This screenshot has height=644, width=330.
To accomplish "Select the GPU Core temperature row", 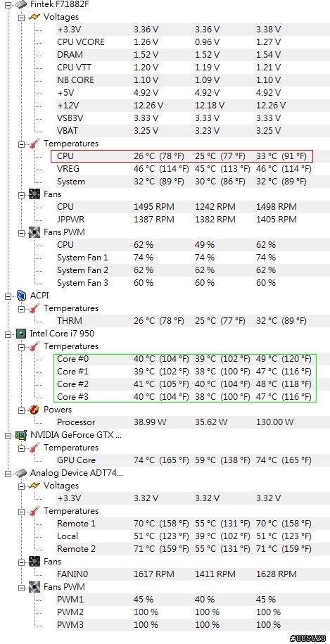I will [192, 460].
